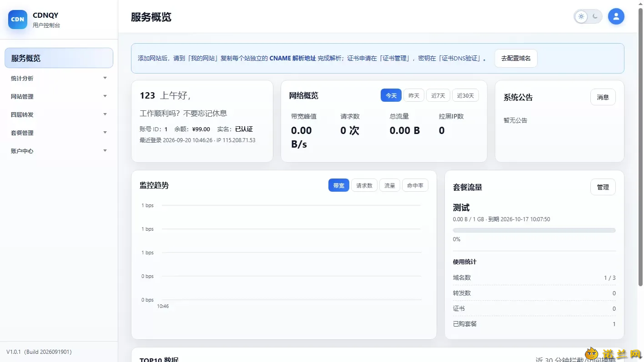Expand the 四层转发 sidebar menu
The width and height of the screenshot is (644, 362).
tap(59, 114)
